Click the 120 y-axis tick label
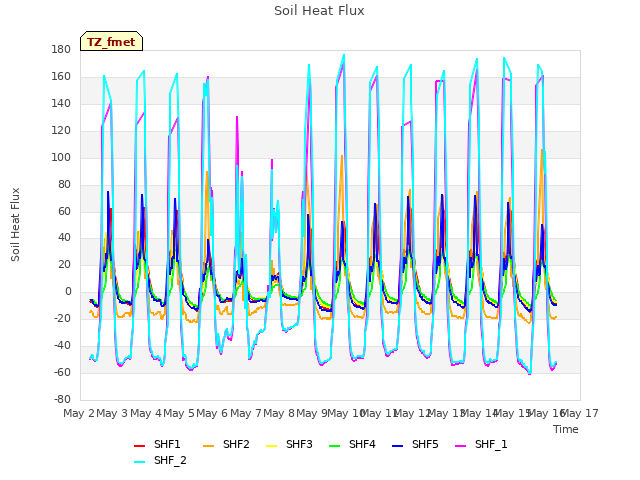The width and height of the screenshot is (640, 480). 61,130
